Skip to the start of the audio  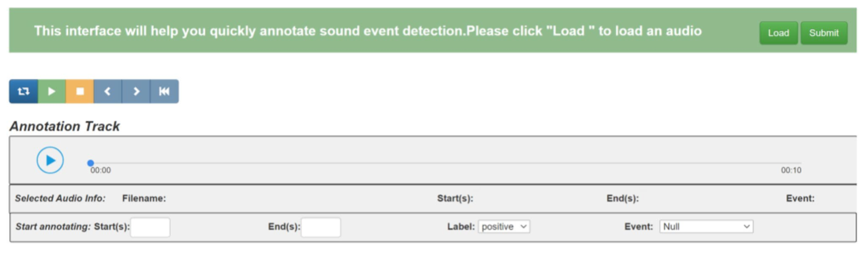(x=164, y=91)
